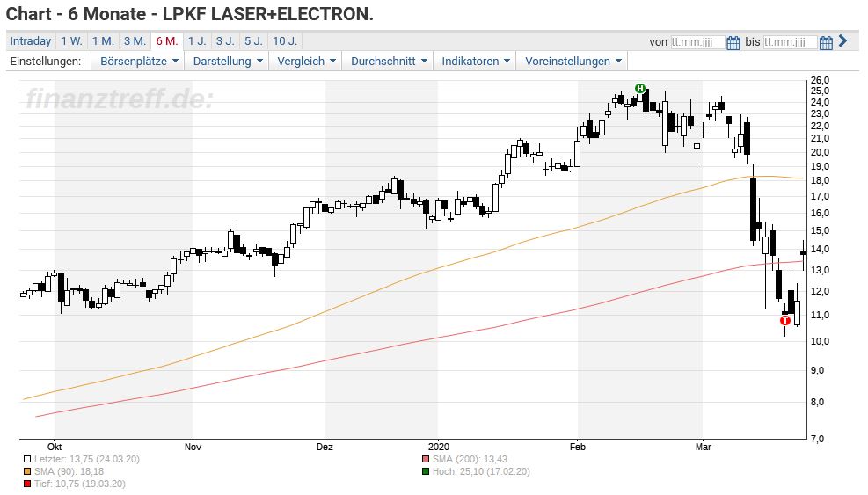
Task: Click the 'Mar' x-axis label
Action: coord(703,447)
